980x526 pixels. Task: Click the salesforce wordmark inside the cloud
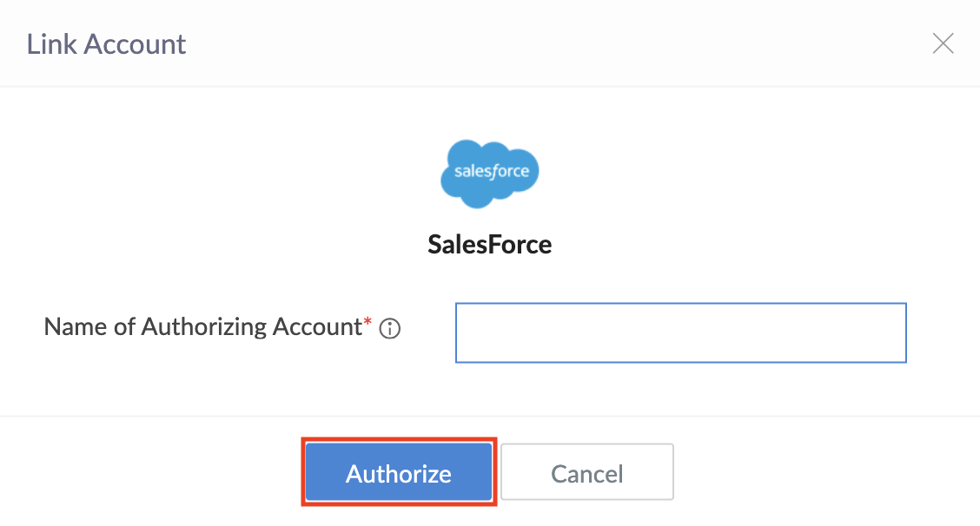click(491, 171)
